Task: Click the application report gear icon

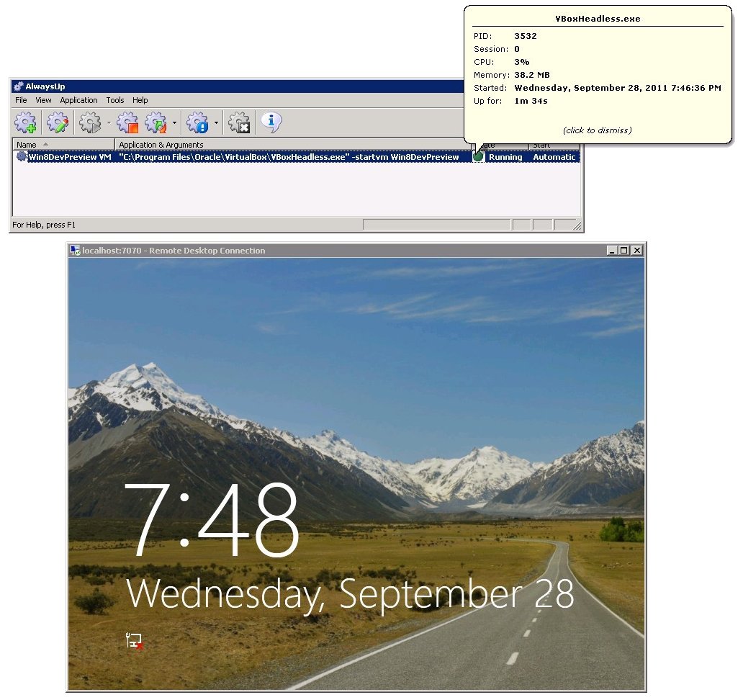Action: (x=197, y=123)
